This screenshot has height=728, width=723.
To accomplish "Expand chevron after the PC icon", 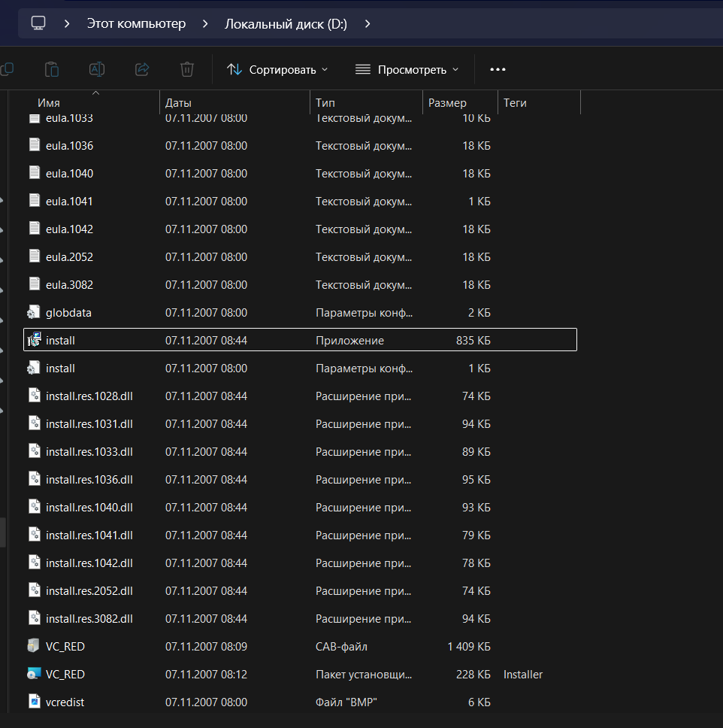I will (67, 23).
